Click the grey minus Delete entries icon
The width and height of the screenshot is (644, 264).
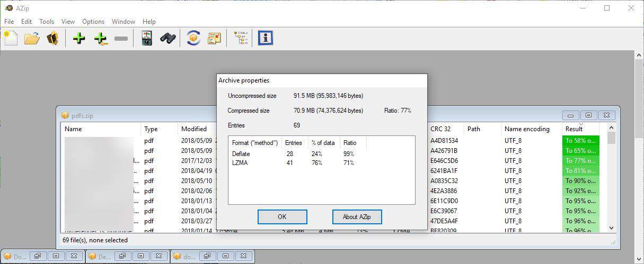pos(121,38)
